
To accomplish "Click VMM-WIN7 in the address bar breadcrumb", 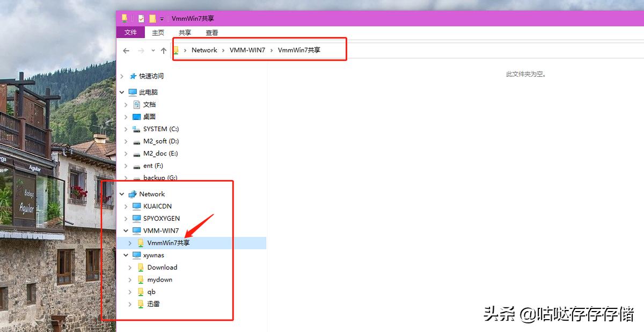I will 247,50.
